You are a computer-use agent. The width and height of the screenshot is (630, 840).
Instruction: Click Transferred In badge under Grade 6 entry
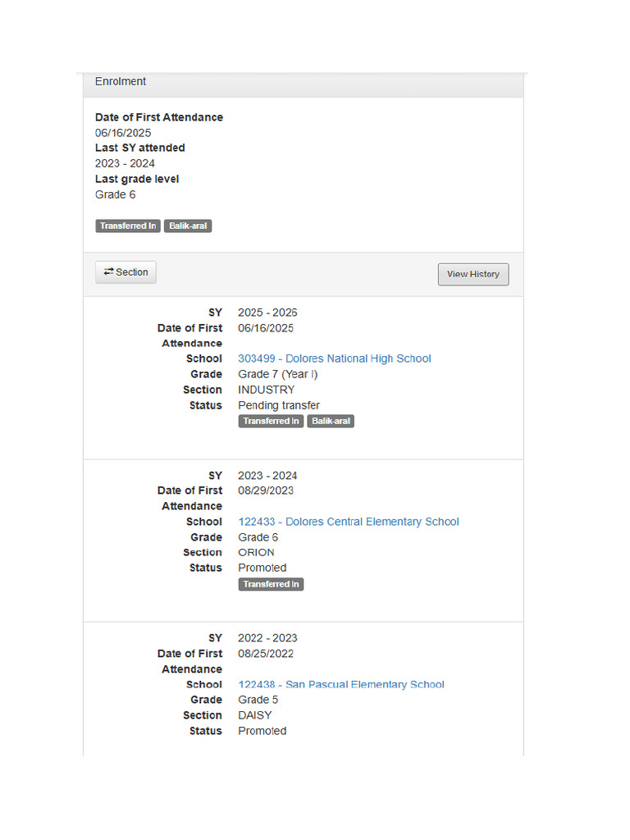[271, 584]
